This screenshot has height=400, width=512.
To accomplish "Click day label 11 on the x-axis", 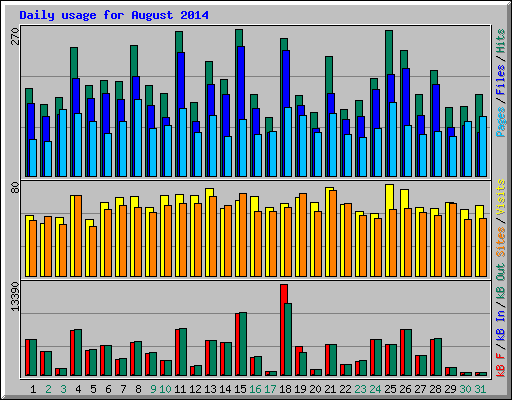I will 180,389.
